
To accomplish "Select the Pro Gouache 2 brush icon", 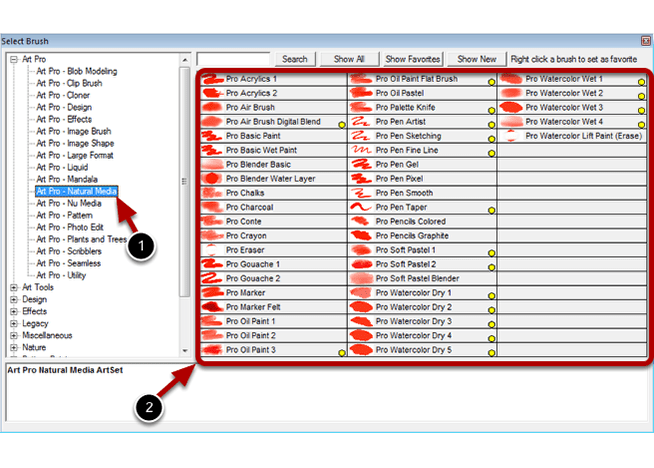I will (x=213, y=278).
